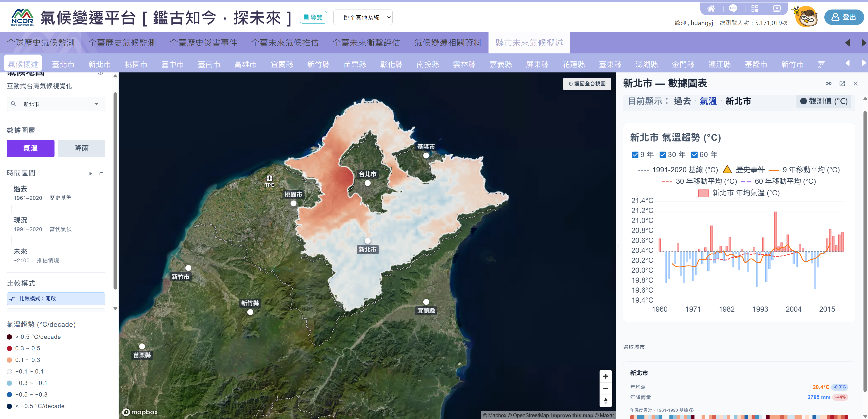Click the info icon beside 1961-1990 基線
This screenshot has height=419, width=868.
[691, 410]
